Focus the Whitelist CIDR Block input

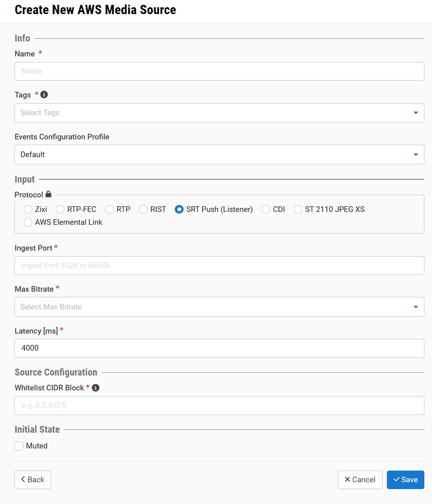coord(219,405)
